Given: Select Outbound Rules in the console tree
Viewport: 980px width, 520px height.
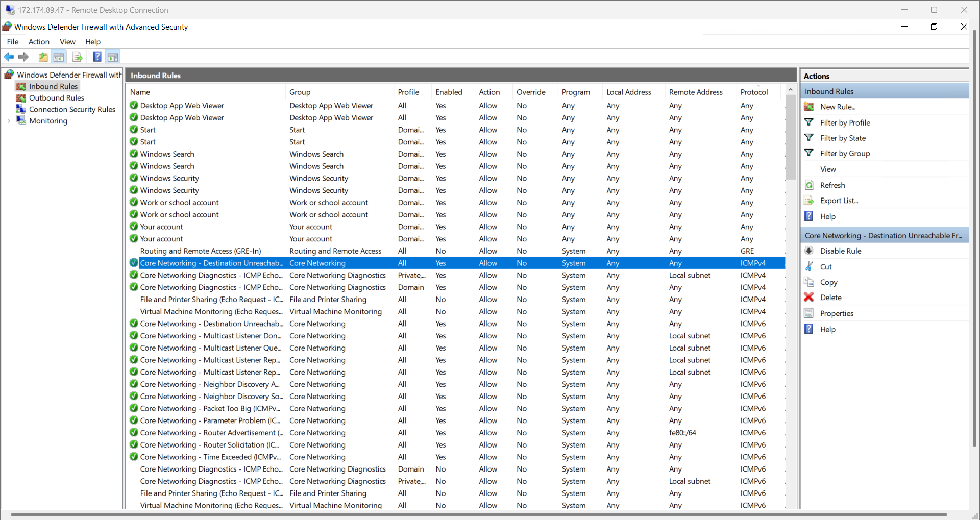Looking at the screenshot, I should (57, 98).
